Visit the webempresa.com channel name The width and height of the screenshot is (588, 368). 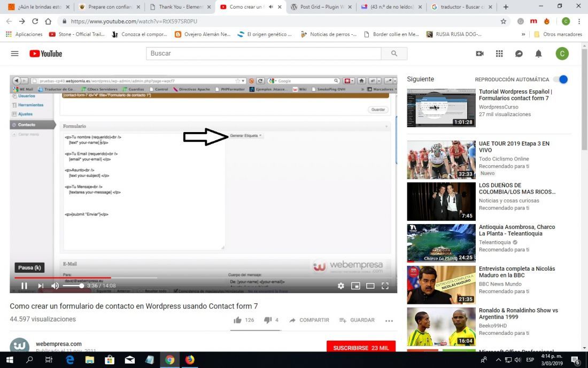click(58, 343)
